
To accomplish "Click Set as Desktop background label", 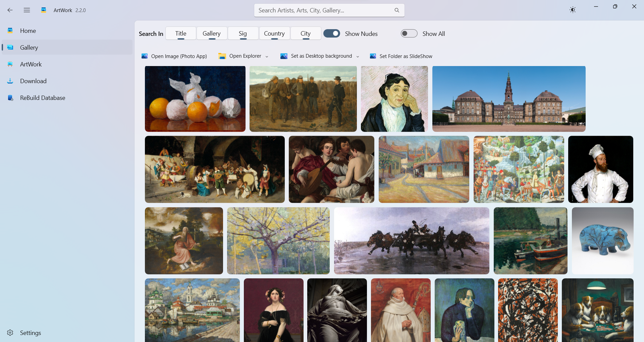I will tap(321, 56).
